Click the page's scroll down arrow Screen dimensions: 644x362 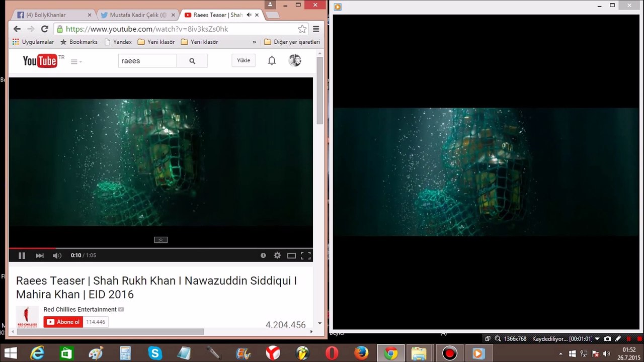319,324
